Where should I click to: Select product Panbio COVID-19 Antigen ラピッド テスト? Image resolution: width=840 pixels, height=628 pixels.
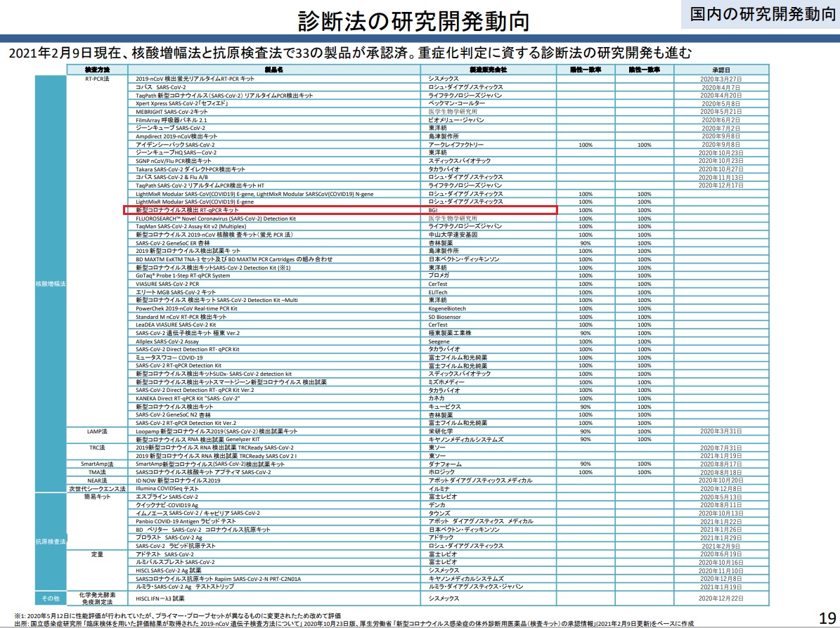pyautogui.click(x=186, y=521)
